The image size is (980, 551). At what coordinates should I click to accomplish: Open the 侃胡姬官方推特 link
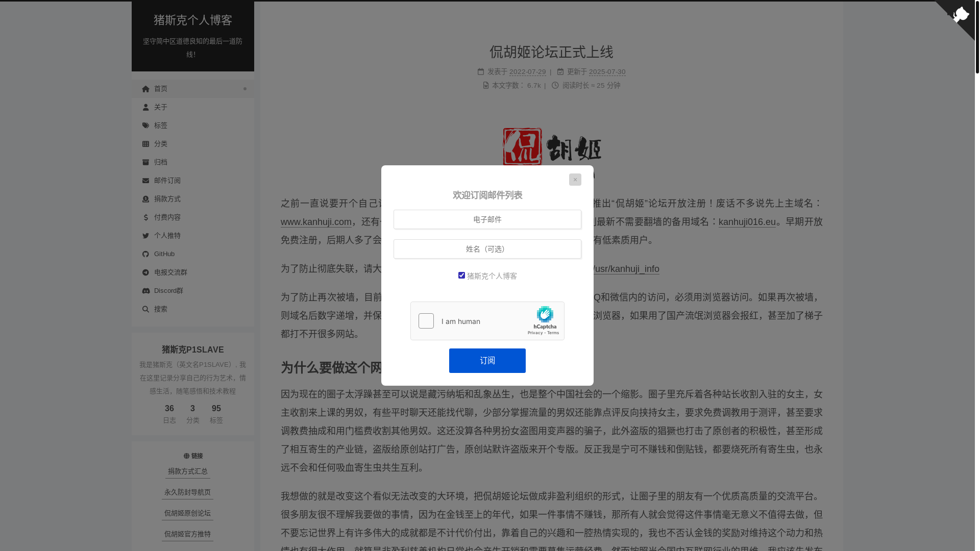coord(188,534)
